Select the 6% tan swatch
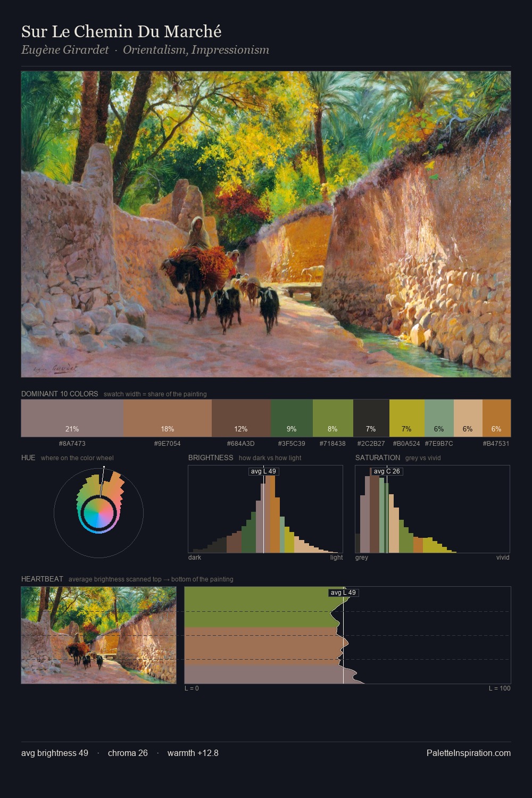The width and height of the screenshot is (532, 798). coord(468,418)
